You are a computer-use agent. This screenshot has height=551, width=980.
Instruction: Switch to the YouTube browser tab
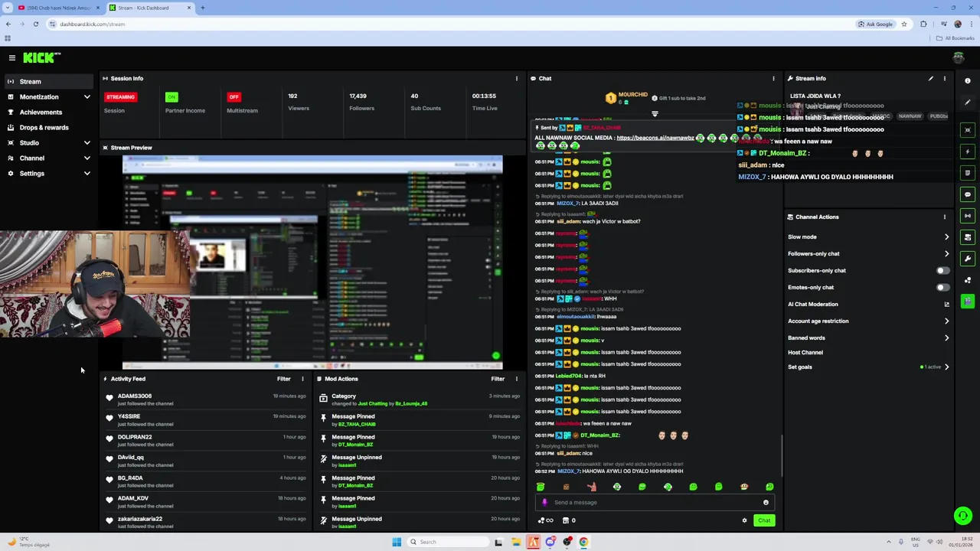[58, 8]
